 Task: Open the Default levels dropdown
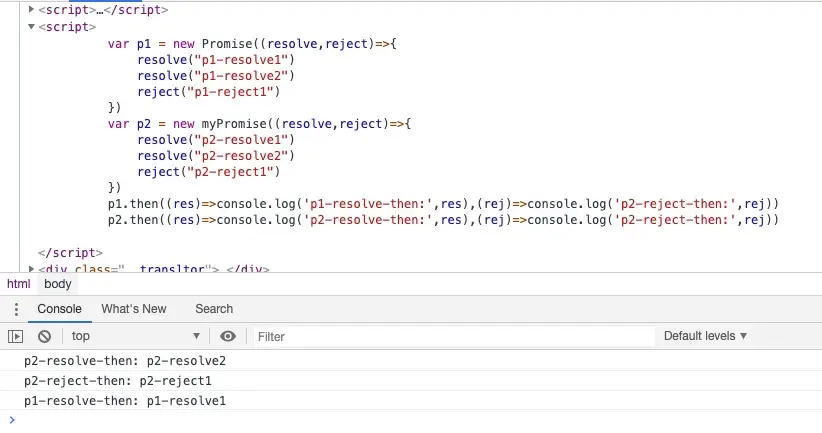(705, 336)
